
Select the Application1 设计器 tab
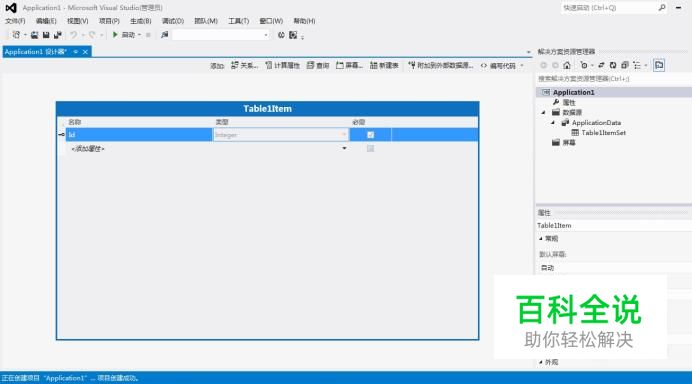point(35,52)
